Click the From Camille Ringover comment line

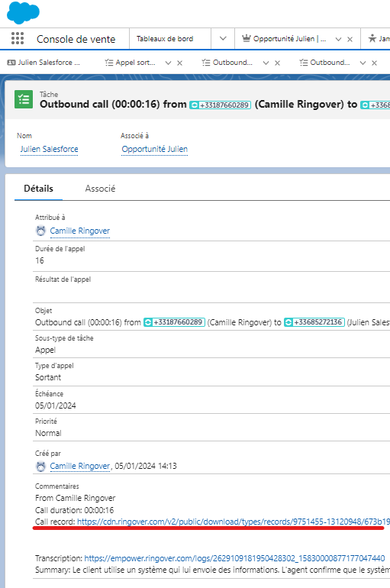tap(76, 499)
